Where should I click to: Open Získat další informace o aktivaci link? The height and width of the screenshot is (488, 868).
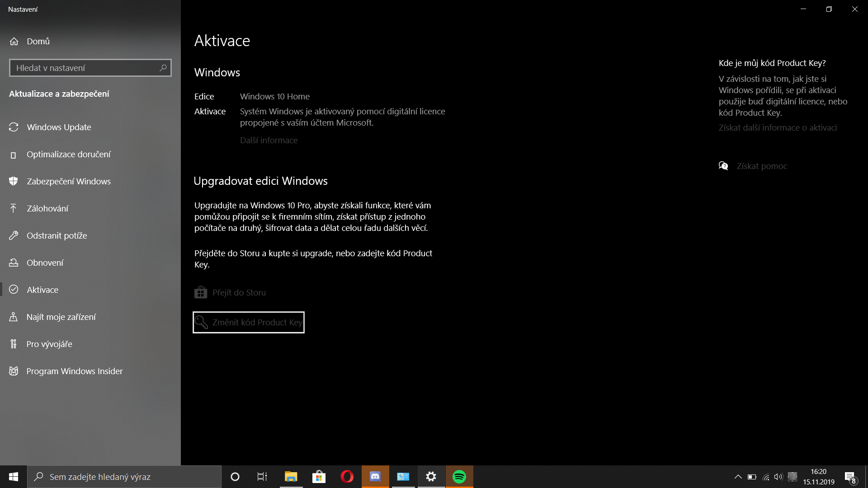pyautogui.click(x=778, y=128)
